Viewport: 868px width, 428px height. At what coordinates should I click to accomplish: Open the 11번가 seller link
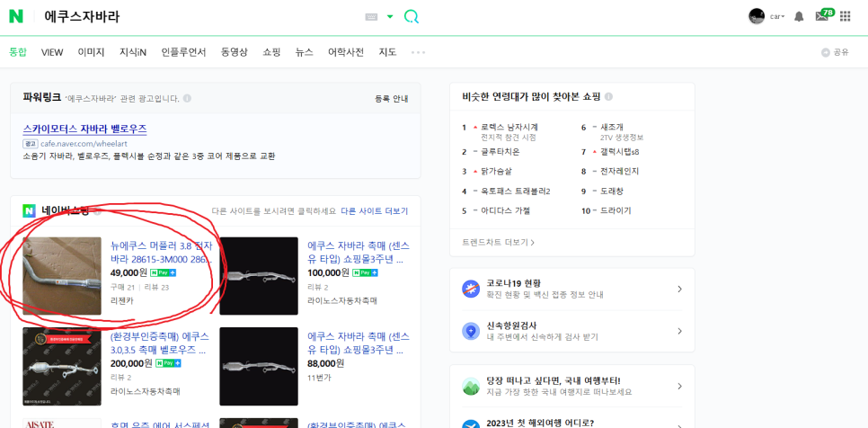click(318, 379)
